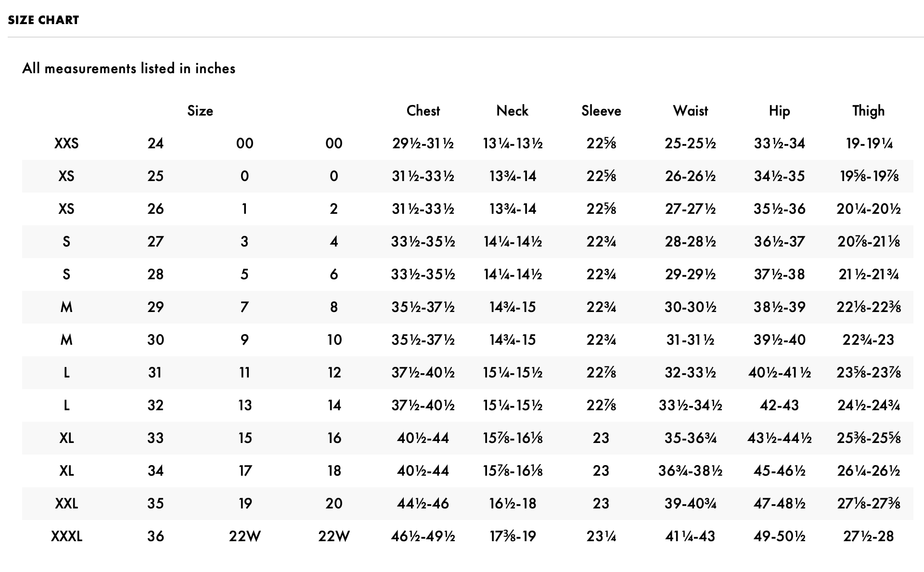Click thigh value 19-19¼

868,143
